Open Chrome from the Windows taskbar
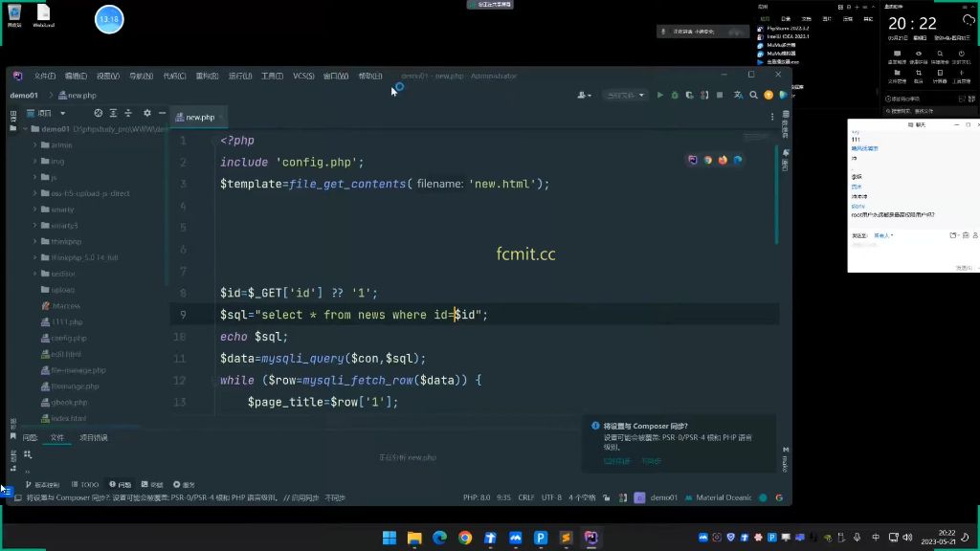Screen dimensions: 980x551 tap(465, 538)
